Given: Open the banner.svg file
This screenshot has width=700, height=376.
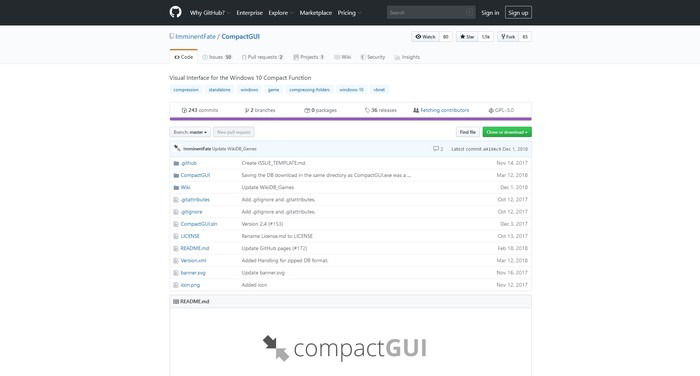Looking at the screenshot, I should click(x=193, y=273).
